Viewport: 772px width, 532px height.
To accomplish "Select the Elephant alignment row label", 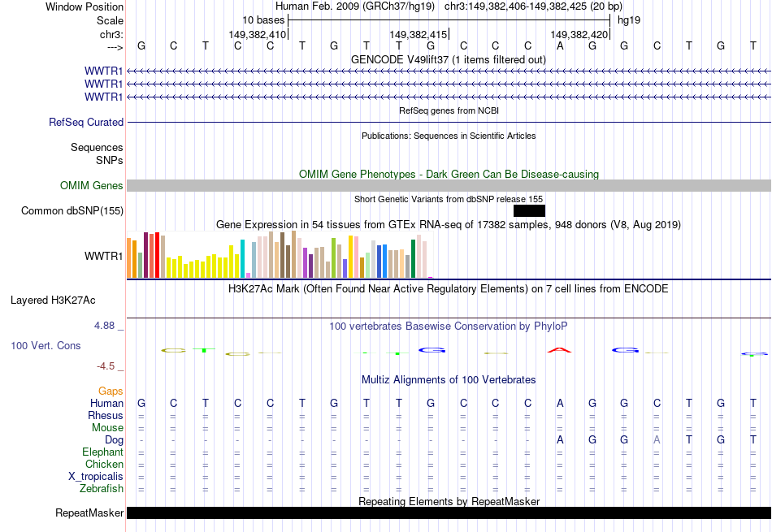I will tap(103, 452).
